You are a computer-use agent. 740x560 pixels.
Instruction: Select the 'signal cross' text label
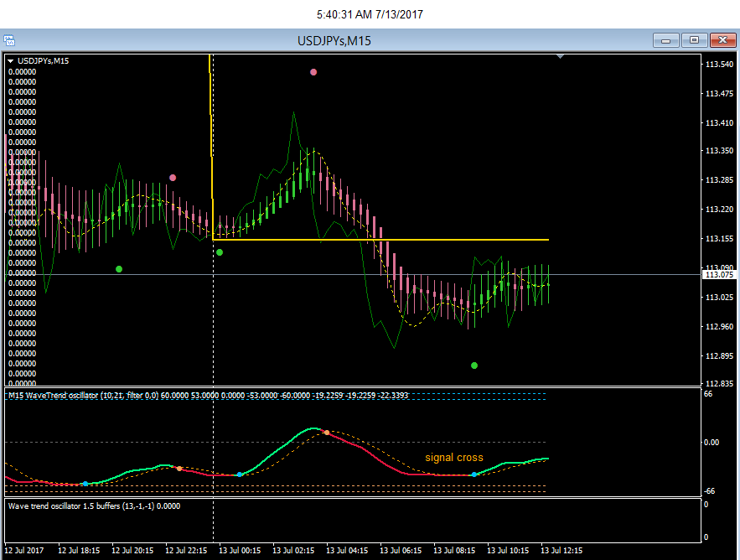(x=454, y=458)
